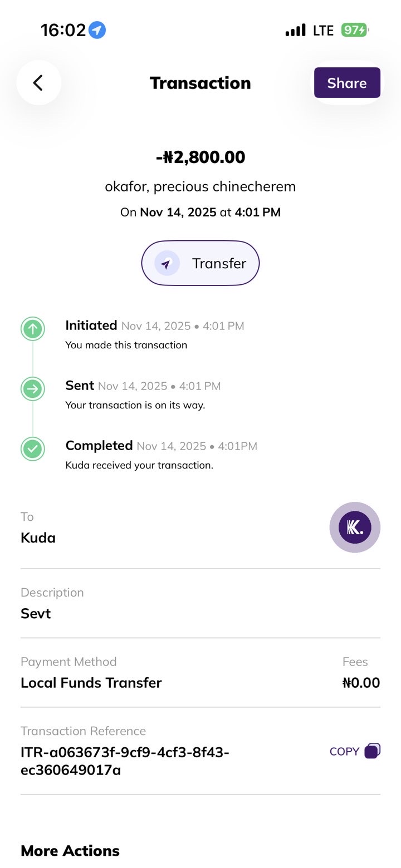Tap the copy squares icon
The height and width of the screenshot is (868, 401).
(372, 751)
